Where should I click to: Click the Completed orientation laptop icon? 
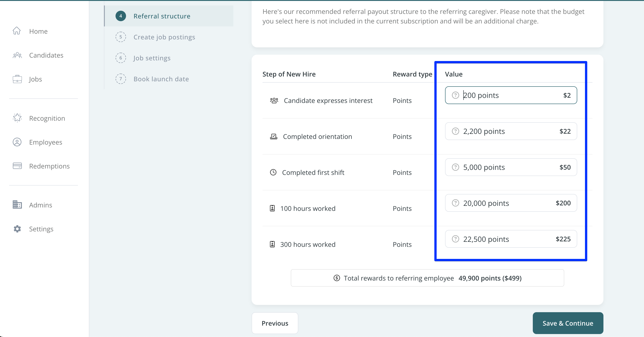[x=273, y=136]
